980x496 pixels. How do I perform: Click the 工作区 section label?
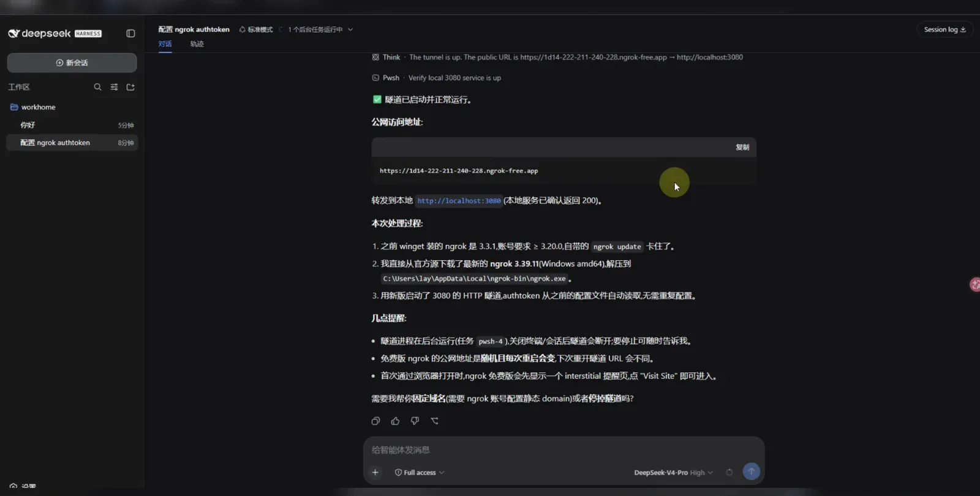tap(19, 87)
